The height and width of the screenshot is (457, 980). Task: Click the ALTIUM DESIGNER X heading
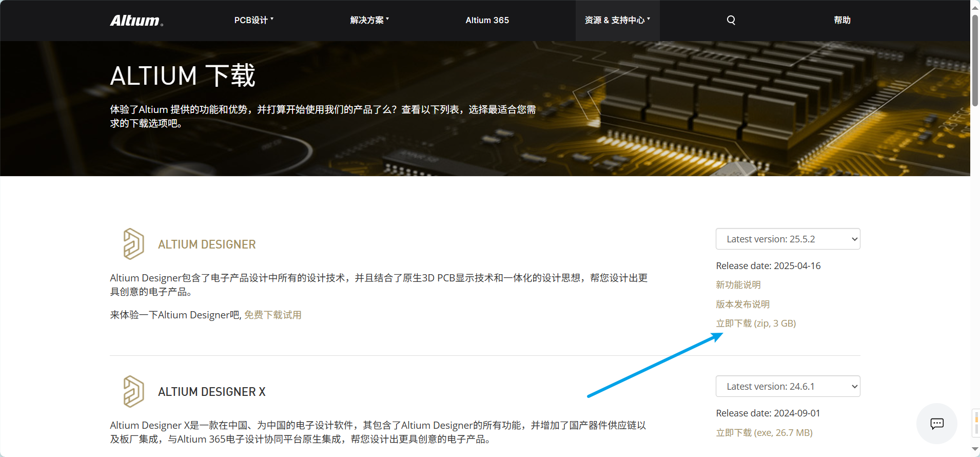(x=212, y=392)
